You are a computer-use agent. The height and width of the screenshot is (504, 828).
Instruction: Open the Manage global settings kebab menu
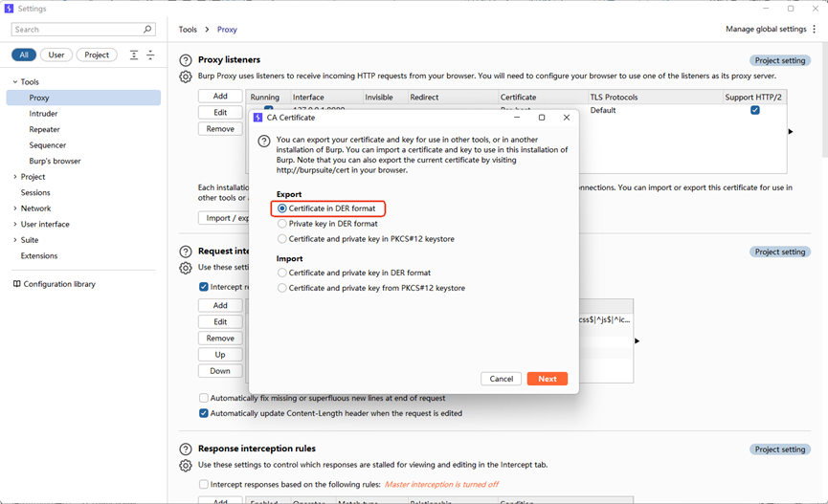coord(815,29)
